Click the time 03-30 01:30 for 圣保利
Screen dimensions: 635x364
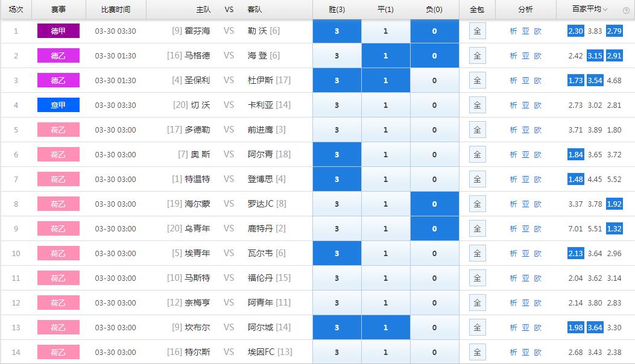(115, 81)
